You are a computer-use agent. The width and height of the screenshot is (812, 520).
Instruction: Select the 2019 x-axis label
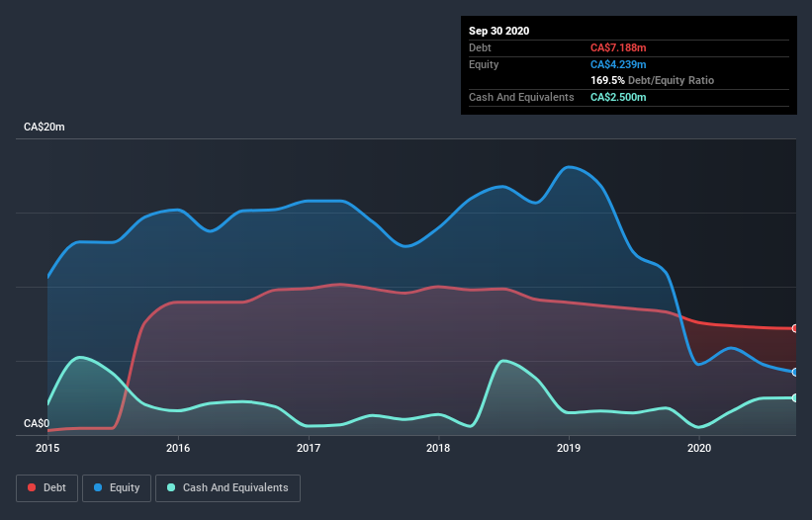click(x=569, y=448)
